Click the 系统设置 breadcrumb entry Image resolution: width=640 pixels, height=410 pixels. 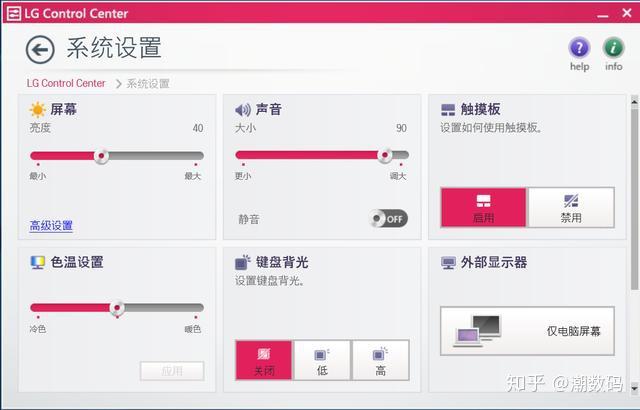[x=148, y=84]
